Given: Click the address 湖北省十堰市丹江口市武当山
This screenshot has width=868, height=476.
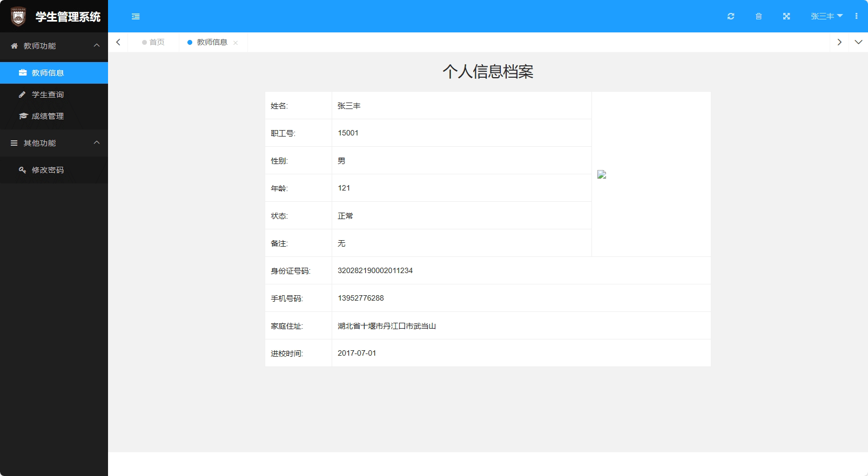Looking at the screenshot, I should 387,326.
